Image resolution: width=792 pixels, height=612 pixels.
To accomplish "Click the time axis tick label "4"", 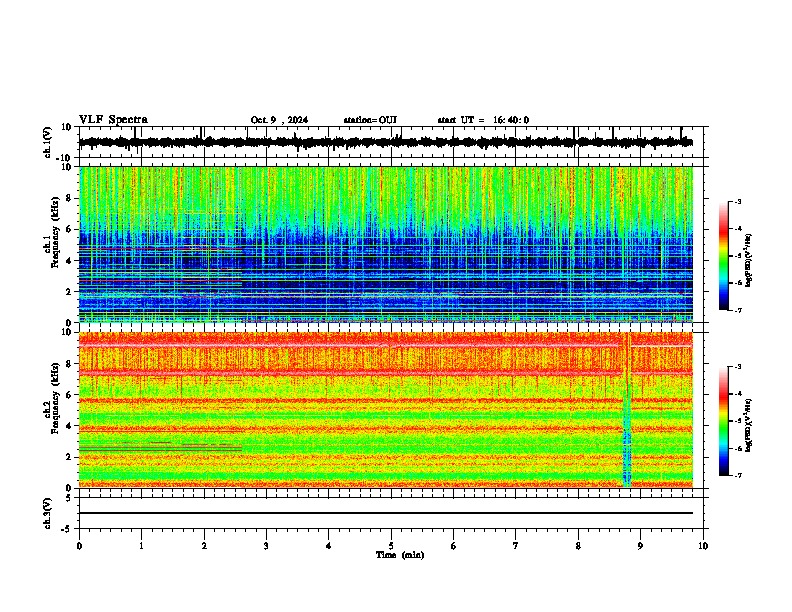I will (x=329, y=546).
